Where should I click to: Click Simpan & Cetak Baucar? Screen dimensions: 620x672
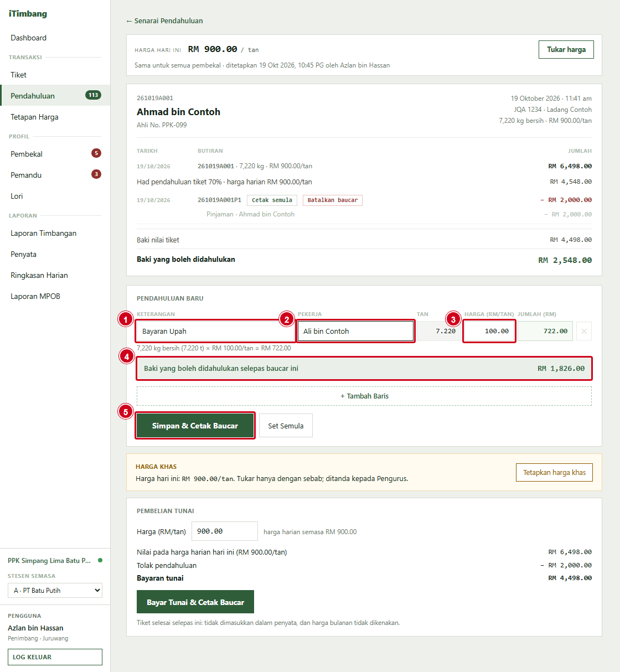pos(195,426)
